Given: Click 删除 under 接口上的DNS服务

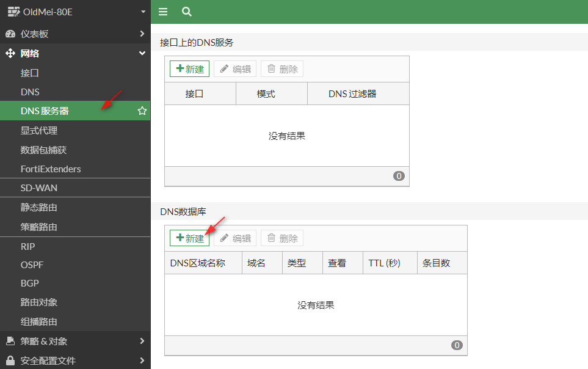Looking at the screenshot, I should coord(282,69).
